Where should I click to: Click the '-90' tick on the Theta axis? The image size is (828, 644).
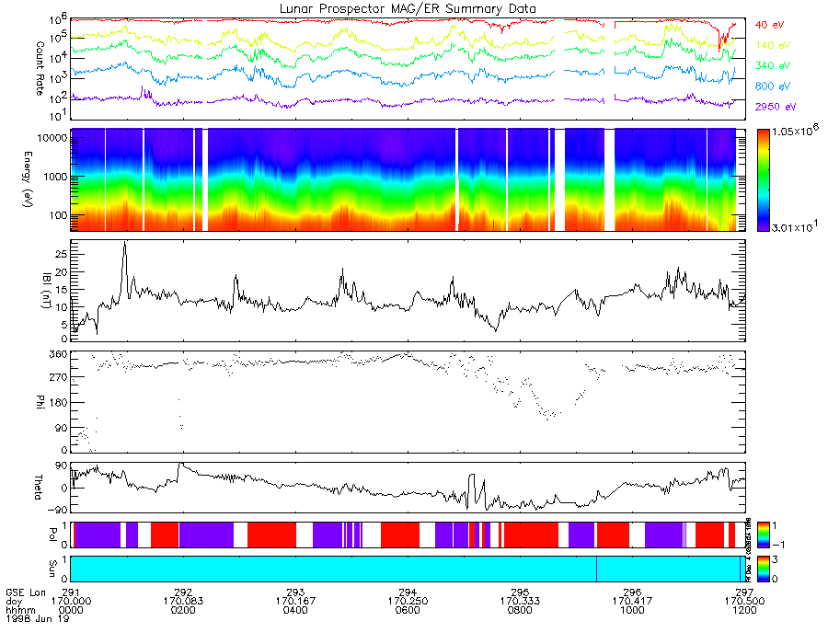pyautogui.click(x=58, y=510)
